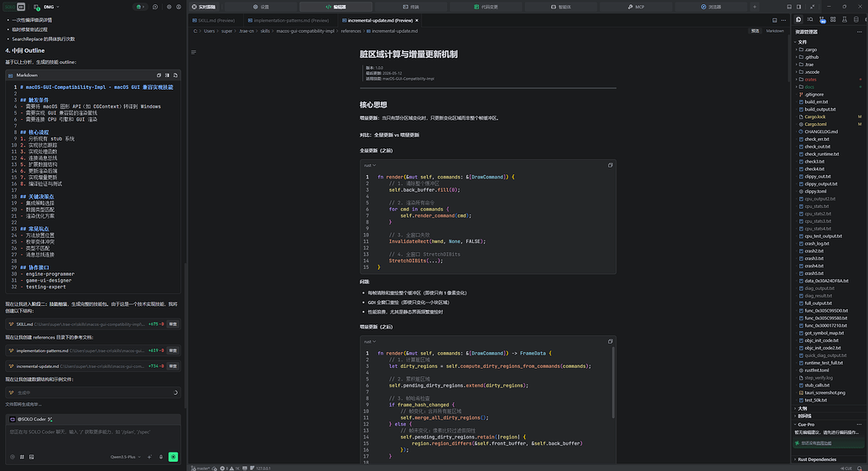Click the # context reference icon

click(22, 457)
